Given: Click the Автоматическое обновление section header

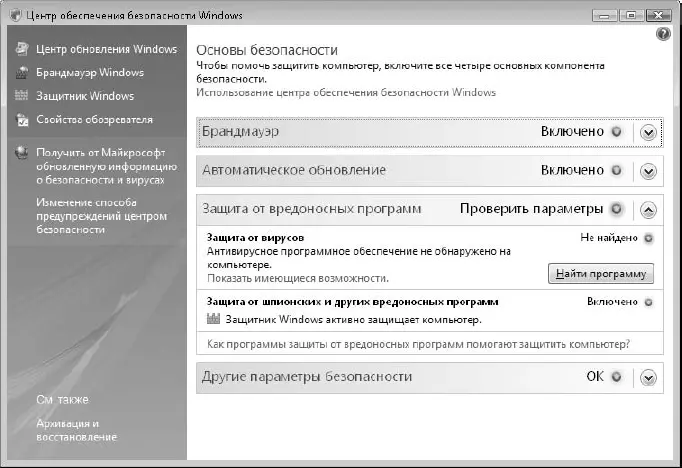Looking at the screenshot, I should point(430,171).
